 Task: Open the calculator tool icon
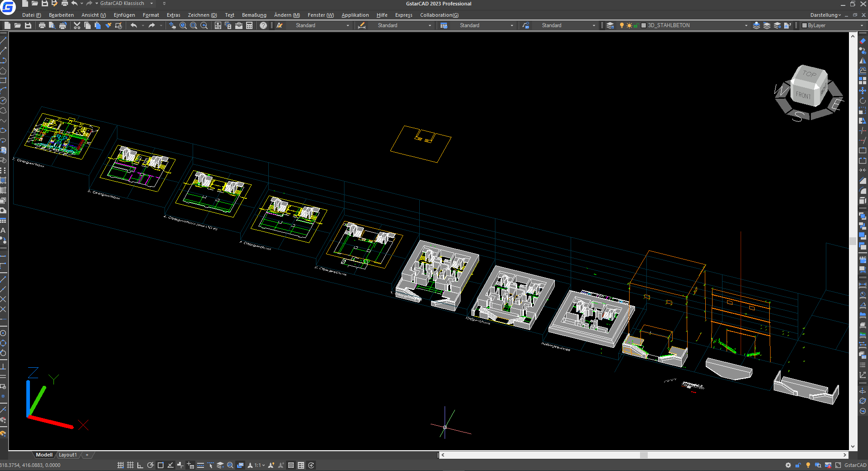pyautogui.click(x=249, y=25)
